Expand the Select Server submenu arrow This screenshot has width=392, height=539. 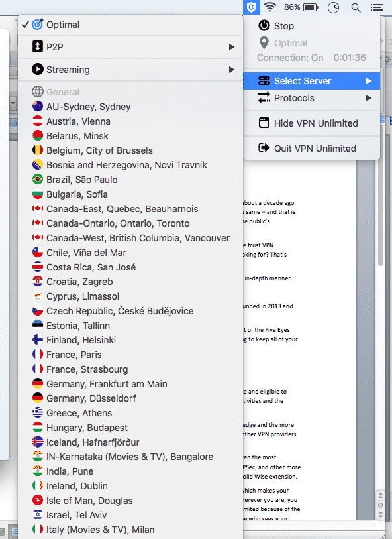pos(369,81)
